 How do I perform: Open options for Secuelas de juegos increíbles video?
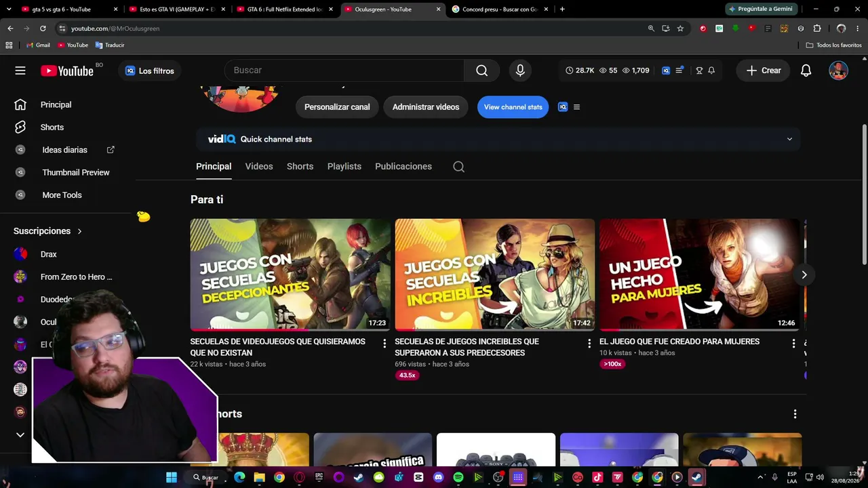pos(589,344)
